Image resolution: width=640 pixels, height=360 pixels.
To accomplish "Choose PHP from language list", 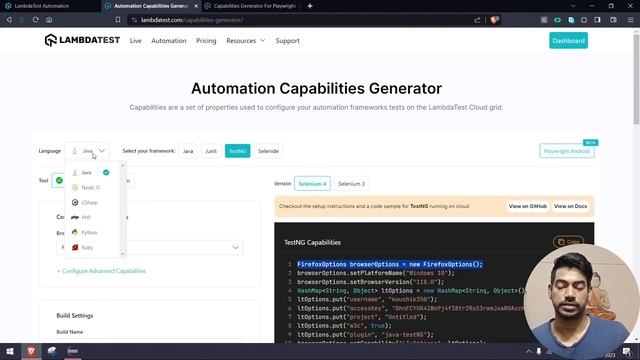I will point(86,217).
